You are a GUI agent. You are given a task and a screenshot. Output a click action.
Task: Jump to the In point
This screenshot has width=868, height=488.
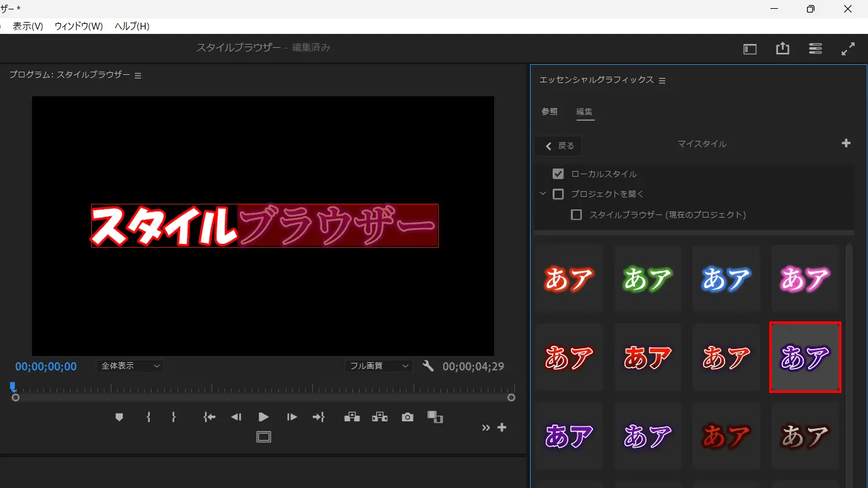[x=210, y=417]
